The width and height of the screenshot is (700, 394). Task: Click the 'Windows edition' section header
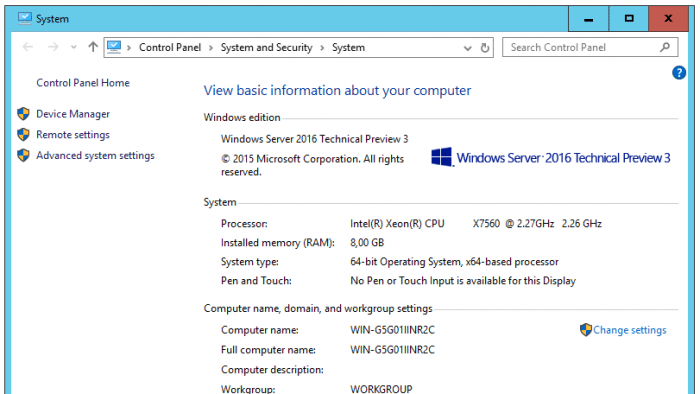242,117
